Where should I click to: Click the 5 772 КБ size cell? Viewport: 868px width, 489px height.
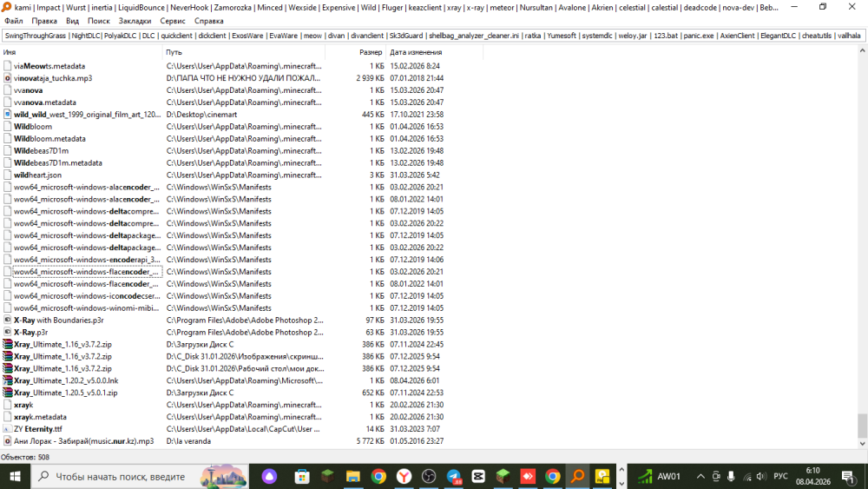click(370, 441)
